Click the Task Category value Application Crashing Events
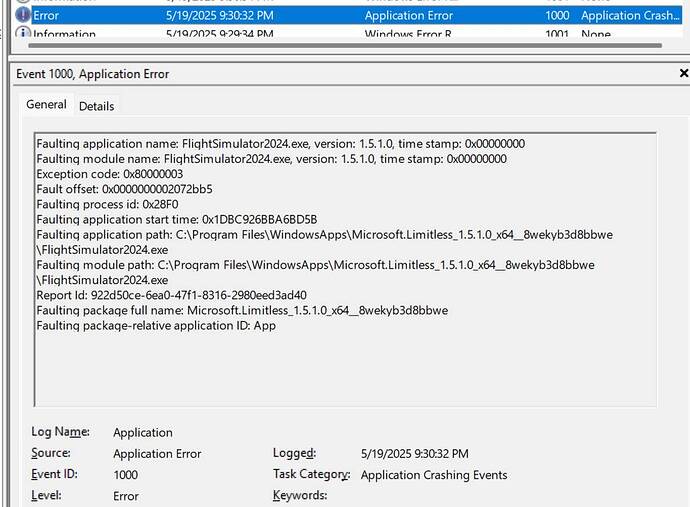 tap(434, 475)
